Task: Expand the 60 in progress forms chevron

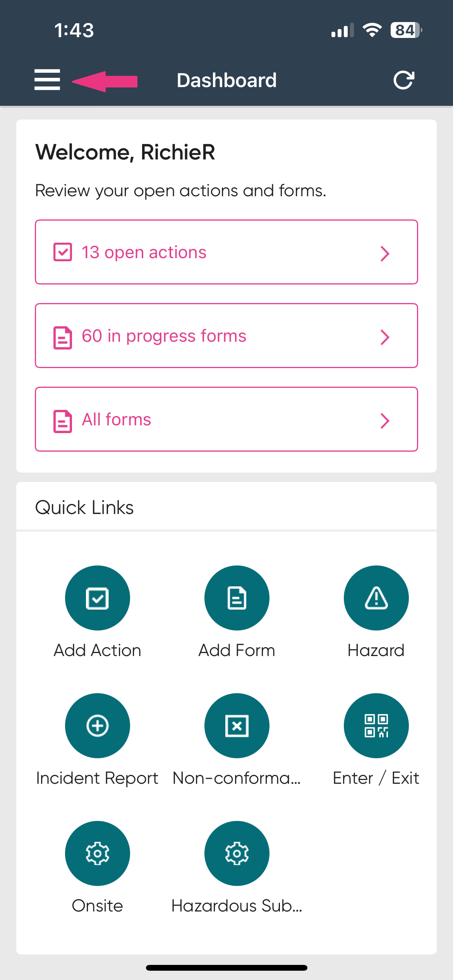Action: coord(384,337)
